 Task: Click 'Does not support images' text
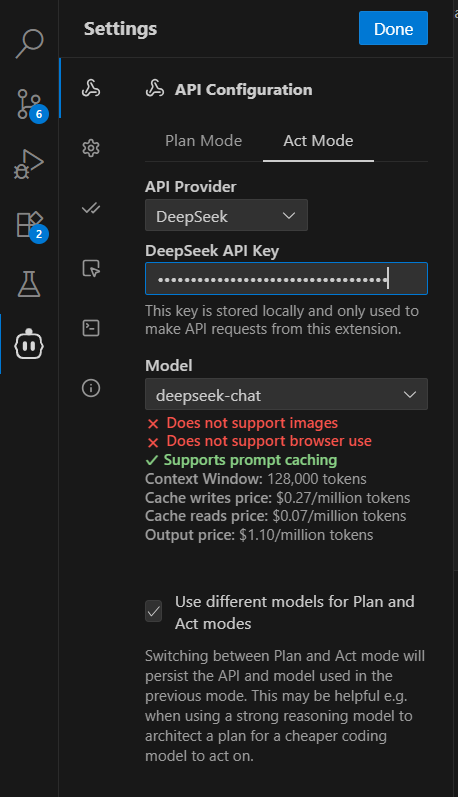pos(252,423)
